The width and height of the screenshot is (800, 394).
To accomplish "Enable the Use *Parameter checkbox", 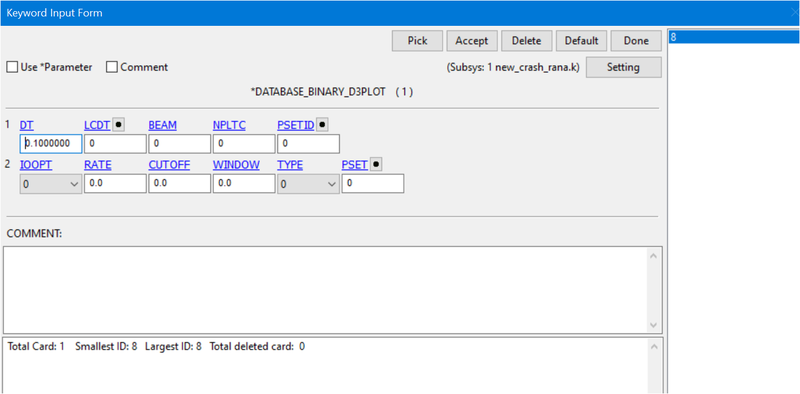I will point(12,67).
